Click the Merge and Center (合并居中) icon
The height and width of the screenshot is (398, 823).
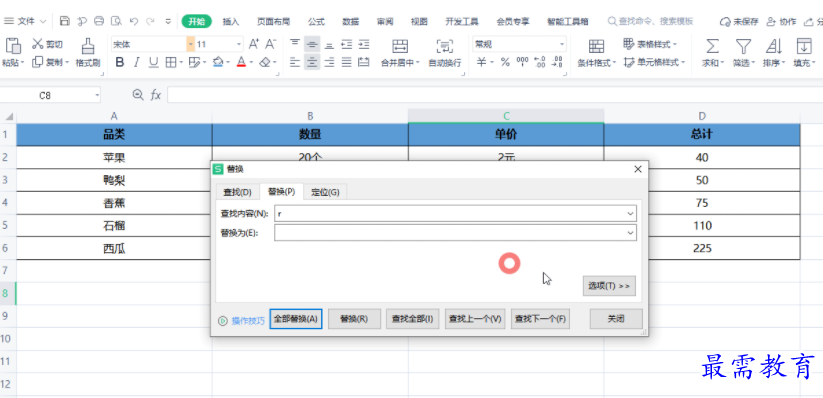pos(400,46)
